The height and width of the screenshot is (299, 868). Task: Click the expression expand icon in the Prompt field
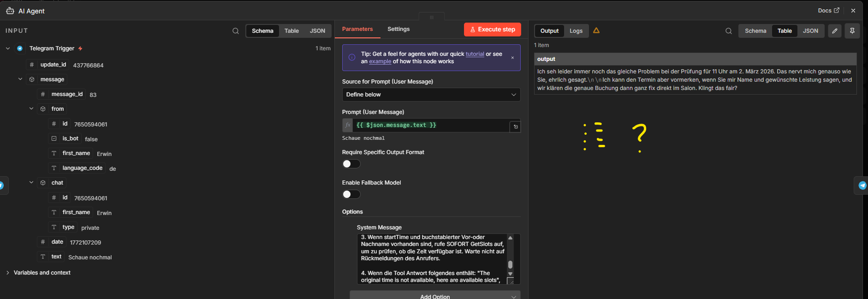[x=516, y=126]
